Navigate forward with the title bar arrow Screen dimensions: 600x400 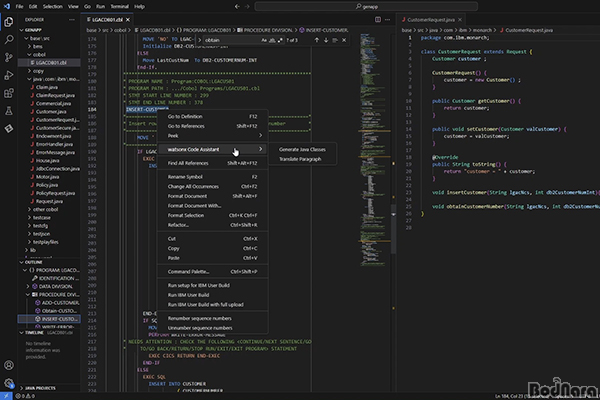[247, 7]
